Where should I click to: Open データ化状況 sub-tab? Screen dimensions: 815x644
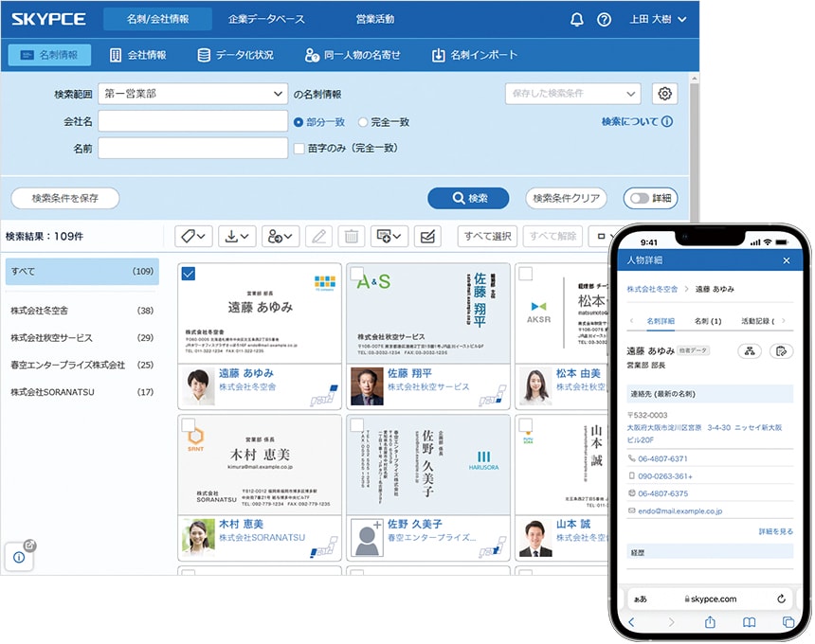click(235, 55)
